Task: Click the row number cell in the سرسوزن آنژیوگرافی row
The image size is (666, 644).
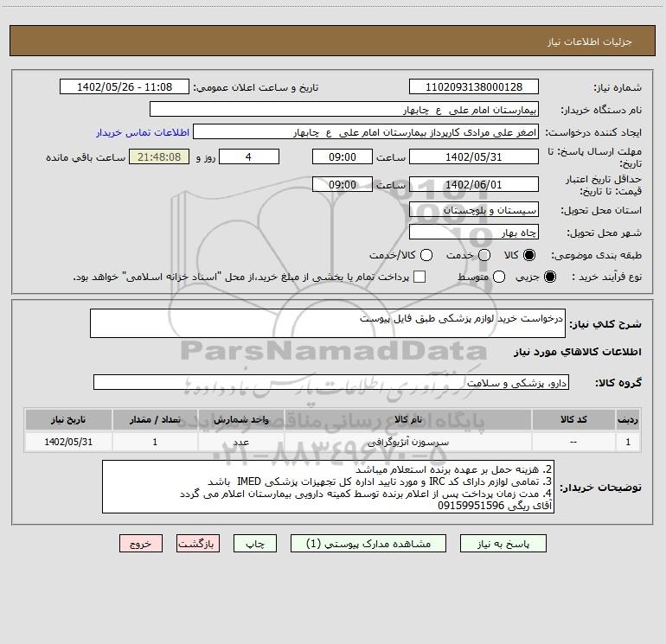Action: tap(628, 442)
